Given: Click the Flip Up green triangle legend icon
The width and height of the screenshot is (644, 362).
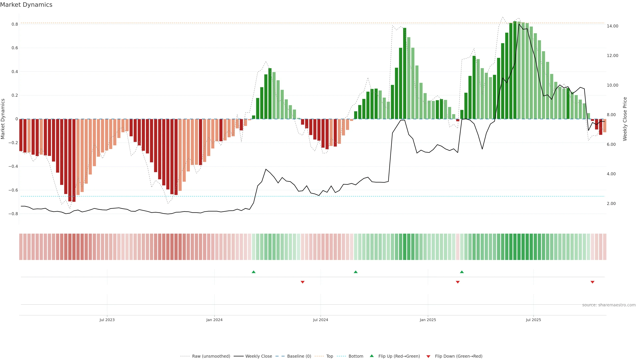Looking at the screenshot, I should click(x=372, y=356).
